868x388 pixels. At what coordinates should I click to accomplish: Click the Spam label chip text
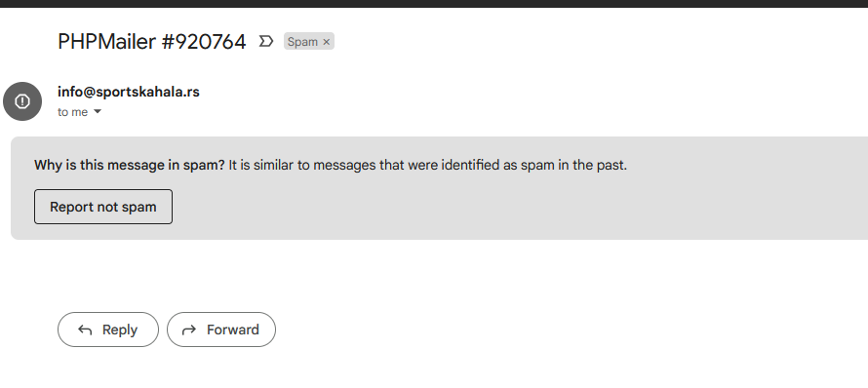[302, 42]
